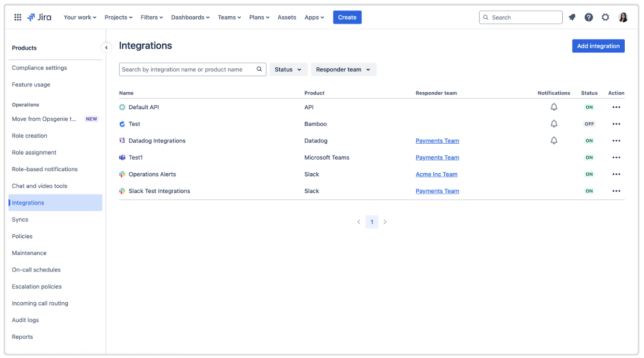
Task: Open the Jira app switcher grid icon
Action: pyautogui.click(x=17, y=17)
